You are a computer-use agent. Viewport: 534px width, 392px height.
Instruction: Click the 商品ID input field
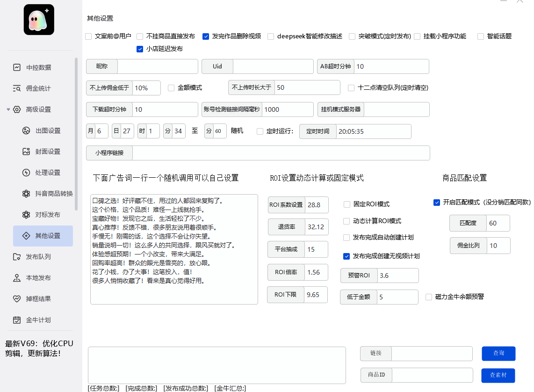433,375
